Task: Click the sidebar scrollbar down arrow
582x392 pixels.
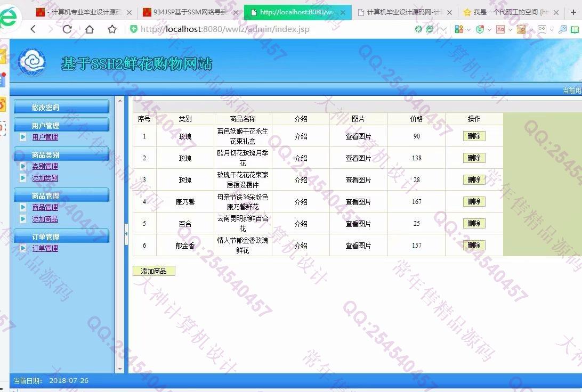Action: pyautogui.click(x=120, y=369)
